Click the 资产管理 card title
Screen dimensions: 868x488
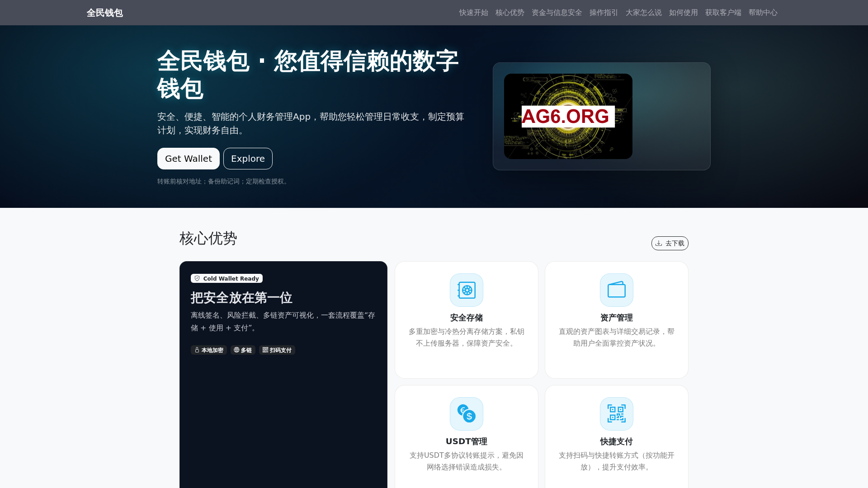click(617, 318)
